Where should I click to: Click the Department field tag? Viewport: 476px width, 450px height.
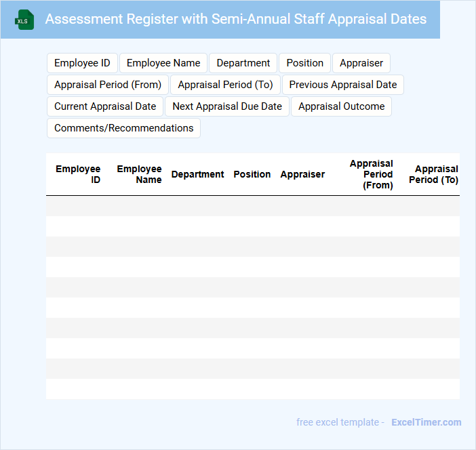243,63
